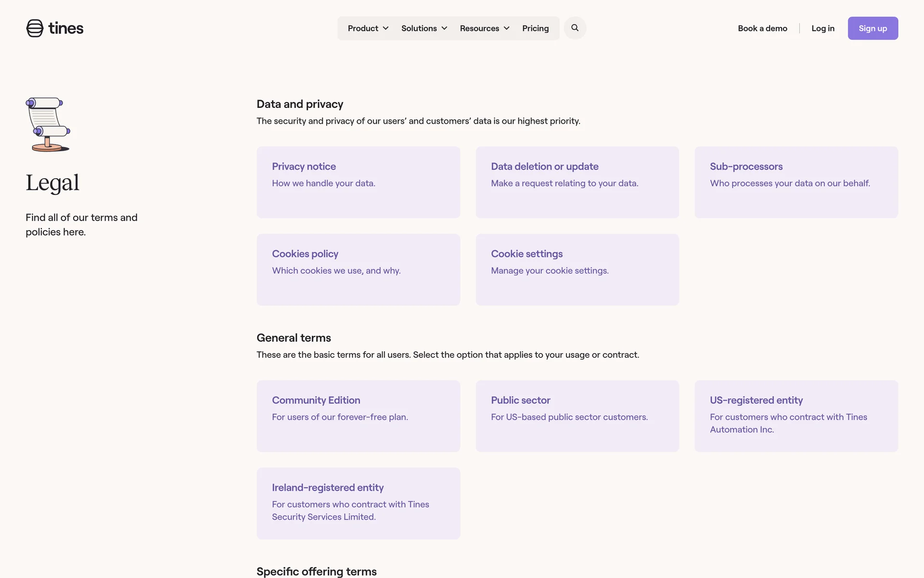Open Ireland-registered entity terms
The height and width of the screenshot is (578, 924).
point(358,503)
